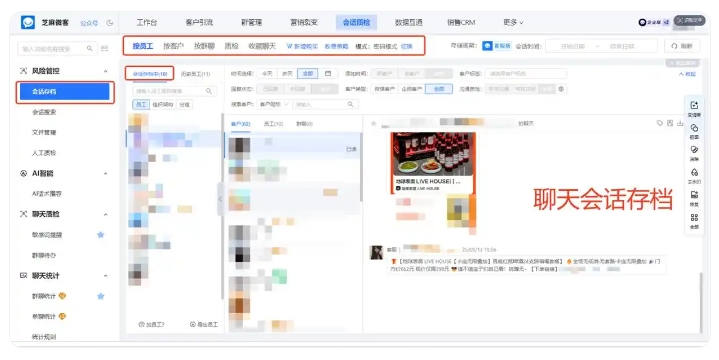Click the magnifier in the sidebar function search
This screenshot has height=360, width=719.
click(x=89, y=48)
